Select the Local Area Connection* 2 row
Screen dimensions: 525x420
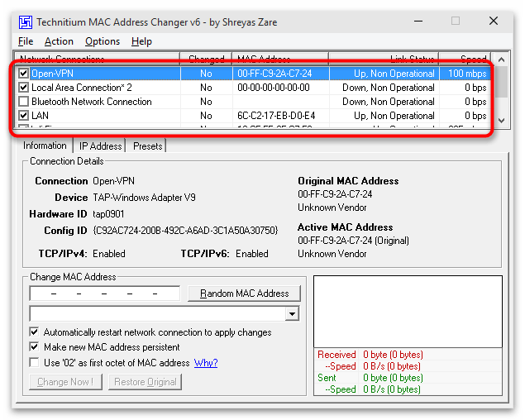click(254, 88)
